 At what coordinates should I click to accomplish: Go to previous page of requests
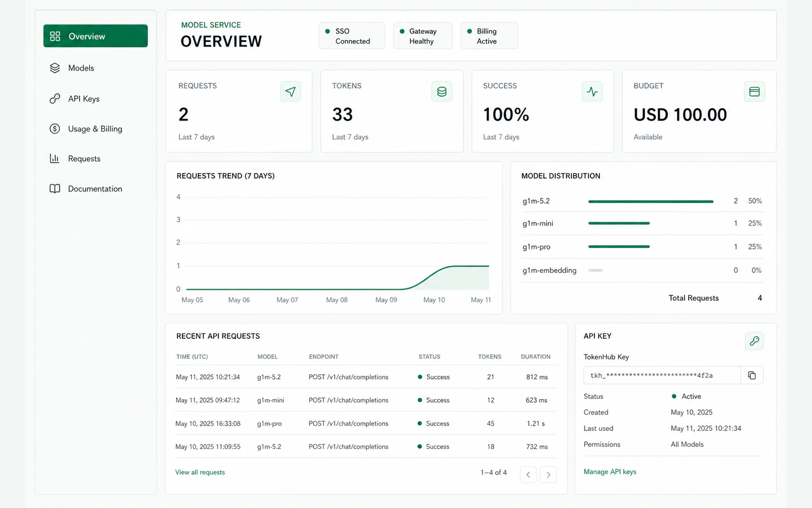pos(528,474)
